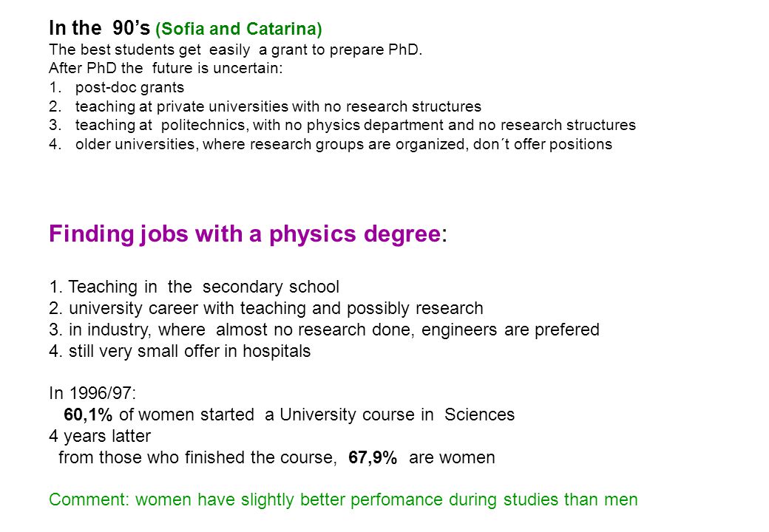769x532 pixels.
Task: Click the words 'are women' after 67,9%
Action: [x=453, y=457]
